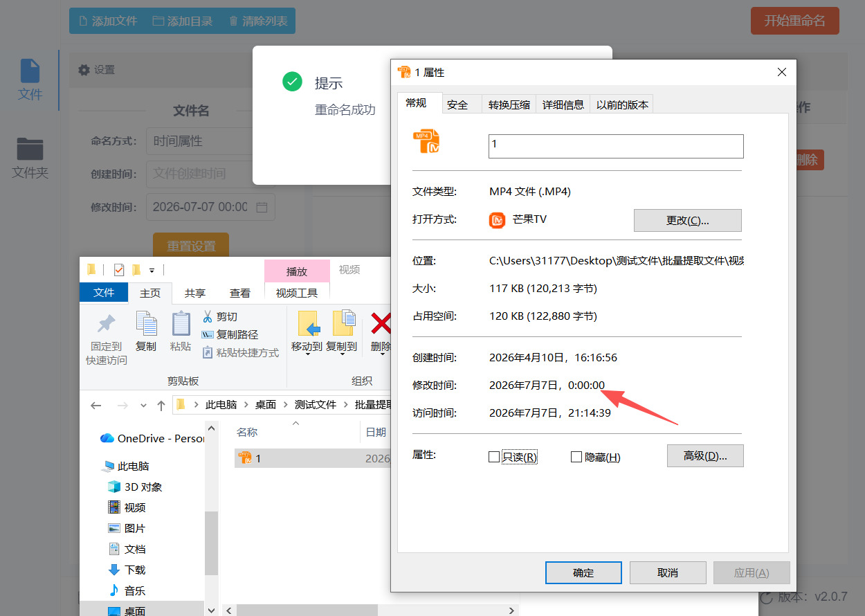This screenshot has width=865, height=616.
Task: Open 下载 folder in navigation pane
Action: 127,570
